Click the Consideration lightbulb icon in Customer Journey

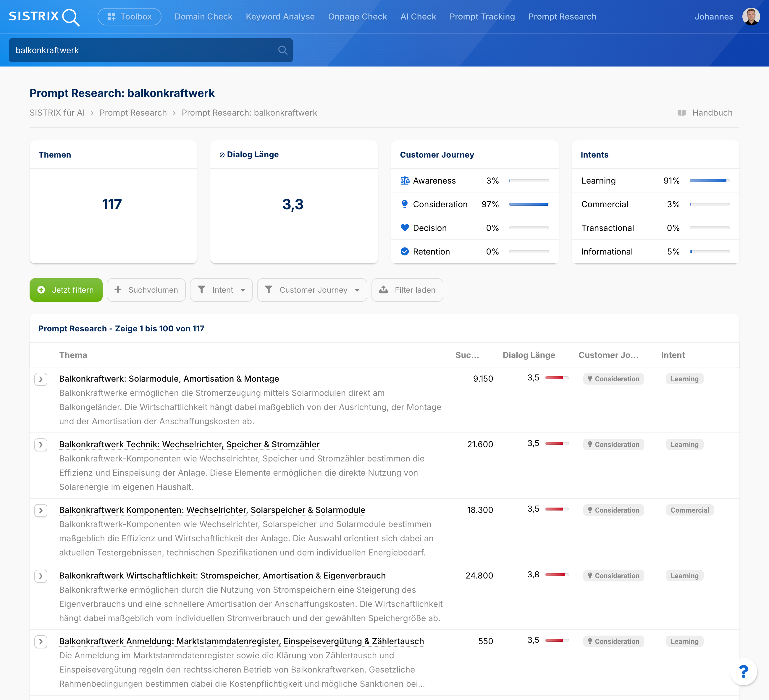click(x=405, y=204)
